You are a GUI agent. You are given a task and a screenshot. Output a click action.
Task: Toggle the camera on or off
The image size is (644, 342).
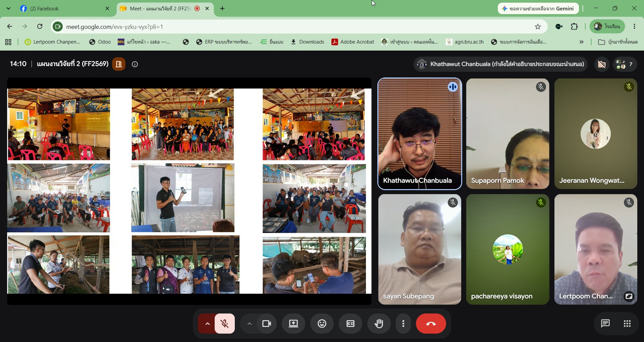[267, 324]
